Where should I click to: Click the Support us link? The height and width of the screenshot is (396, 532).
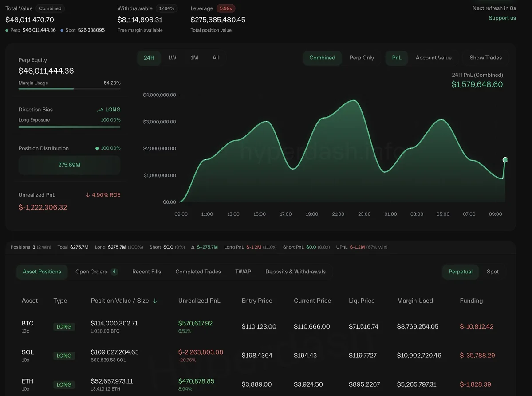pos(502,18)
